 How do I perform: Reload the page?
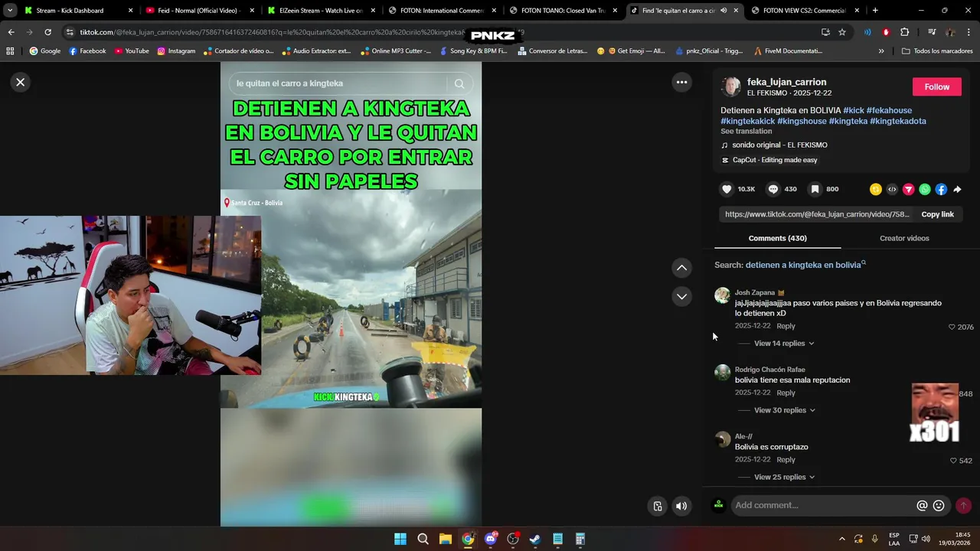47,32
